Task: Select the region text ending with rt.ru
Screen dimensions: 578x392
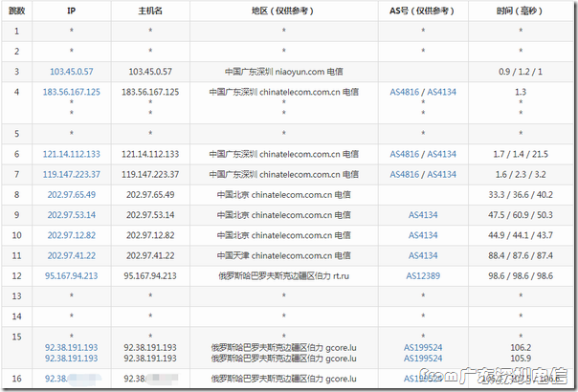Action: (x=284, y=275)
